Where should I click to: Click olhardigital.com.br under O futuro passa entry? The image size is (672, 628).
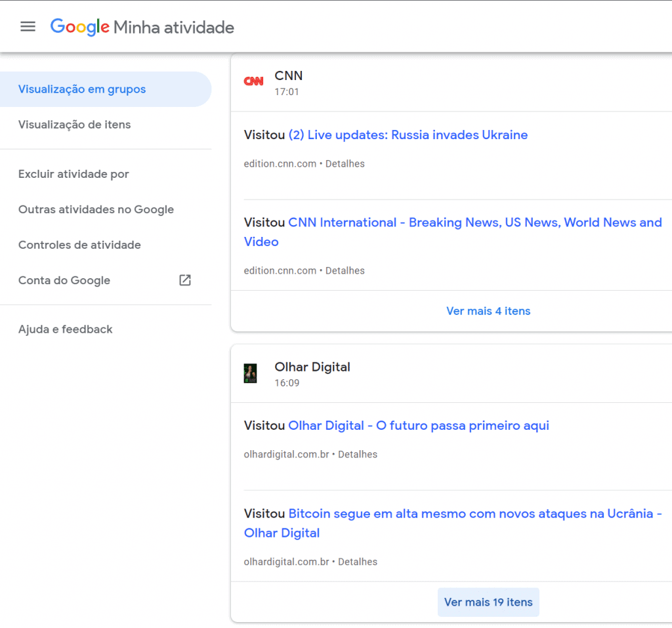point(286,454)
